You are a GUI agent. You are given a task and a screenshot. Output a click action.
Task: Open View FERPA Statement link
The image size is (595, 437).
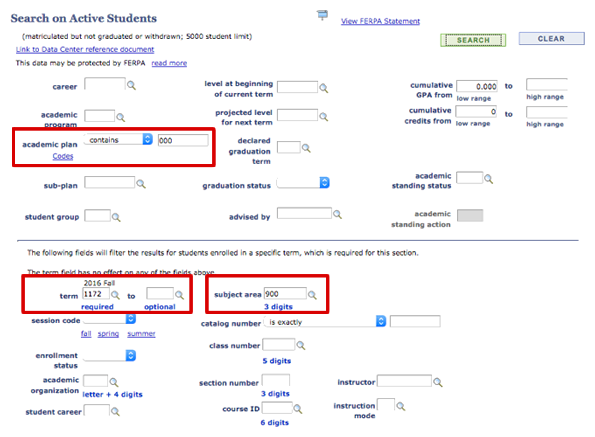pyautogui.click(x=380, y=21)
